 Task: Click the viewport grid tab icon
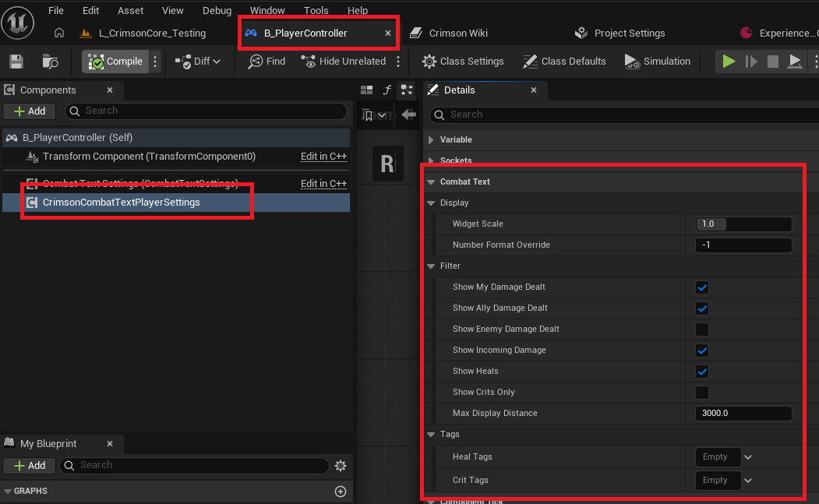coord(367,90)
